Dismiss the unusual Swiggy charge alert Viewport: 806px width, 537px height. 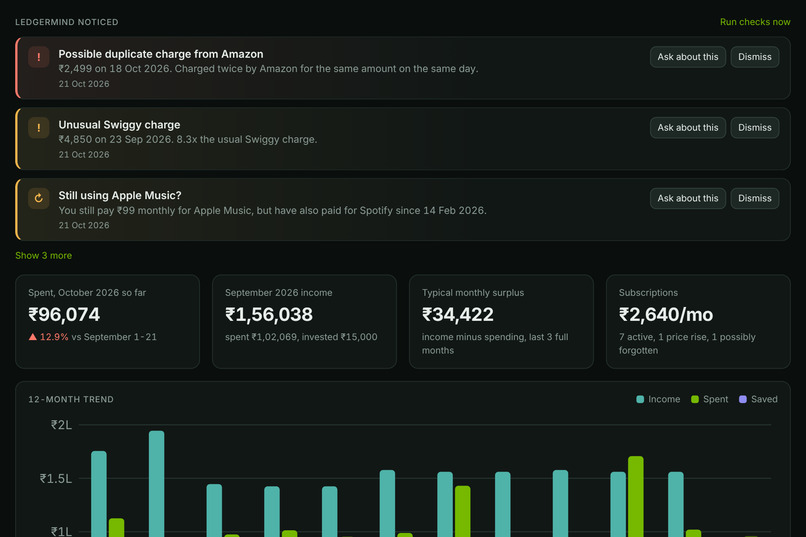[755, 127]
